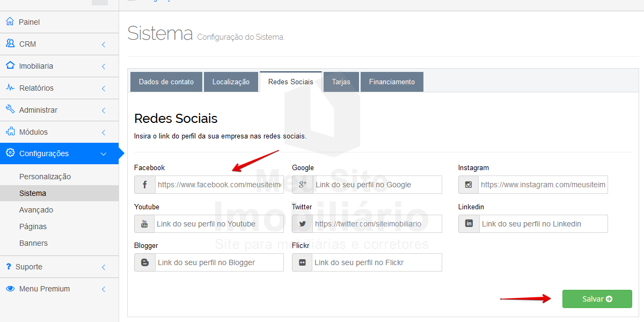644x322 pixels.
Task: Expand the Módulos sidebar menu
Action: click(x=104, y=132)
